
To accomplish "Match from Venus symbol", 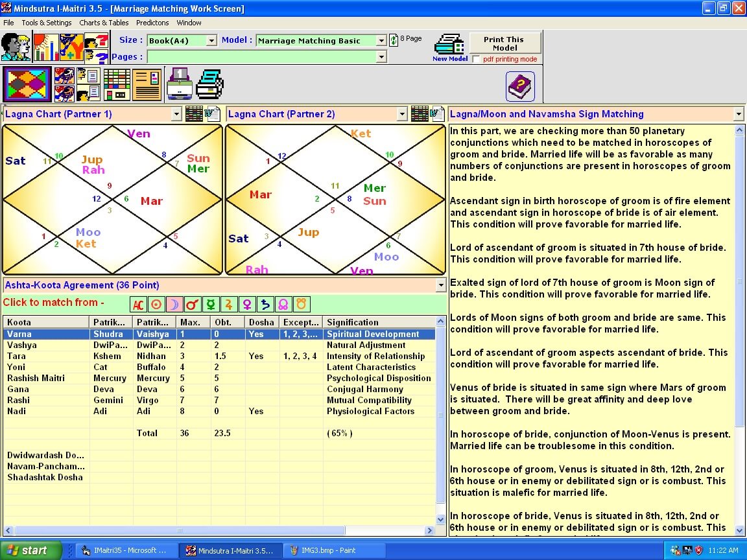I will (247, 304).
